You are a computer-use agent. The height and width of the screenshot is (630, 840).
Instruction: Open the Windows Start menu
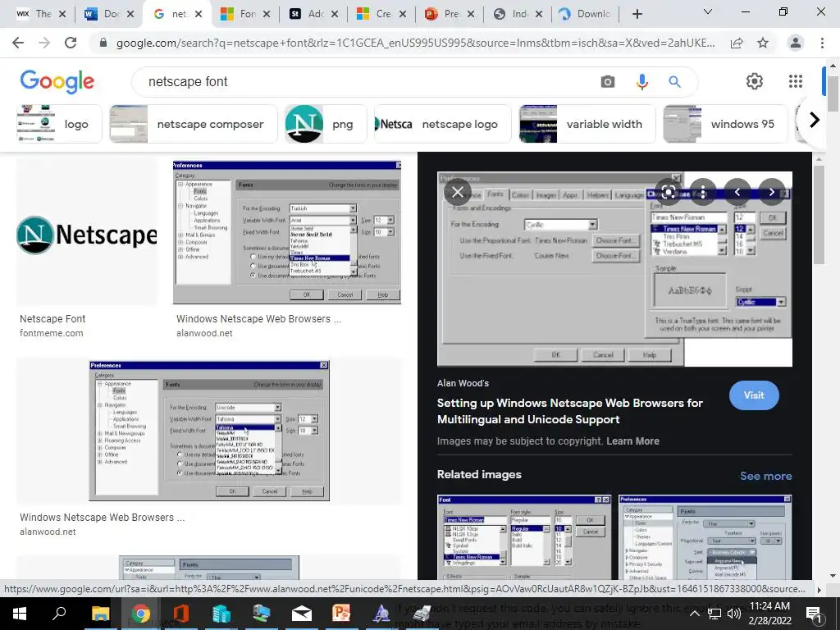(x=20, y=614)
